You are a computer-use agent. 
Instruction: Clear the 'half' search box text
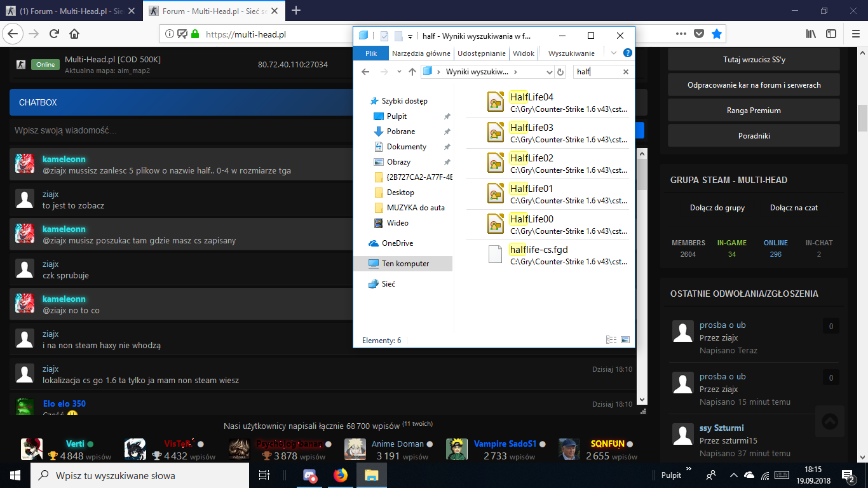click(625, 72)
